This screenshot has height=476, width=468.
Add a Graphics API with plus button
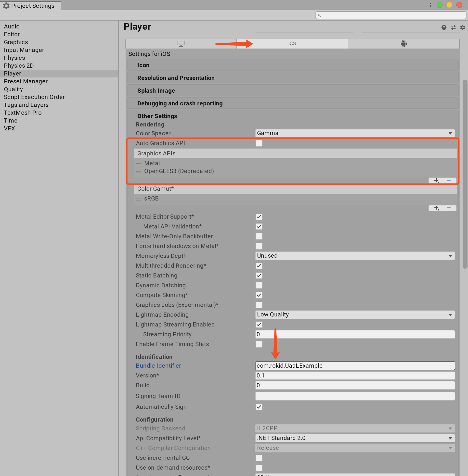tap(436, 181)
